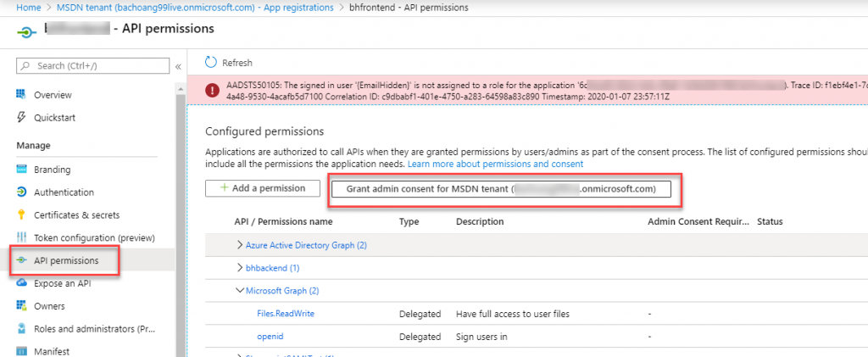The width and height of the screenshot is (868, 357).
Task: Click the Branding card icon
Action: [22, 170]
